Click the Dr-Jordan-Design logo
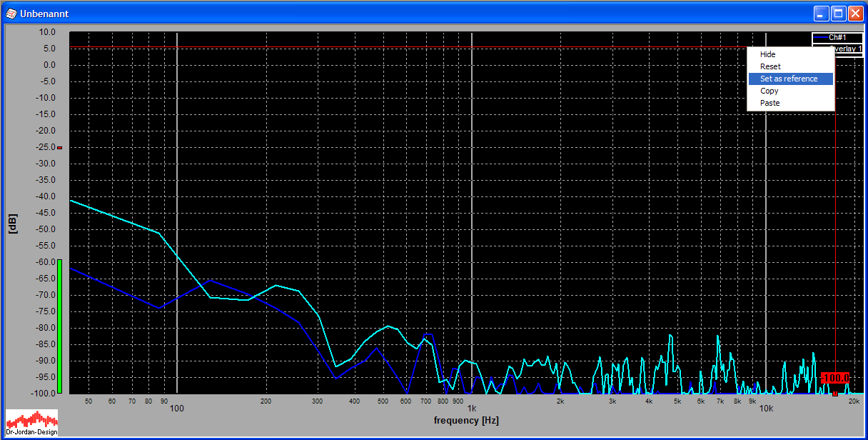The width and height of the screenshot is (868, 440). point(31,423)
